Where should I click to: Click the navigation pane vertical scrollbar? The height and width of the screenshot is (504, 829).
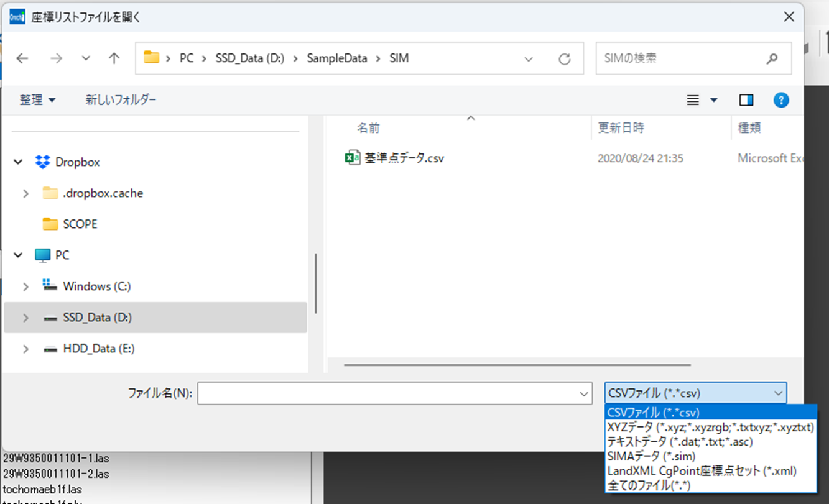pos(316,283)
